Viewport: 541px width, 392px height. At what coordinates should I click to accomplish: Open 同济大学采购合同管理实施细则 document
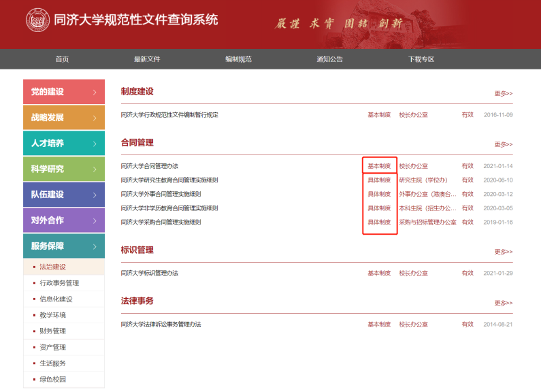click(x=161, y=223)
